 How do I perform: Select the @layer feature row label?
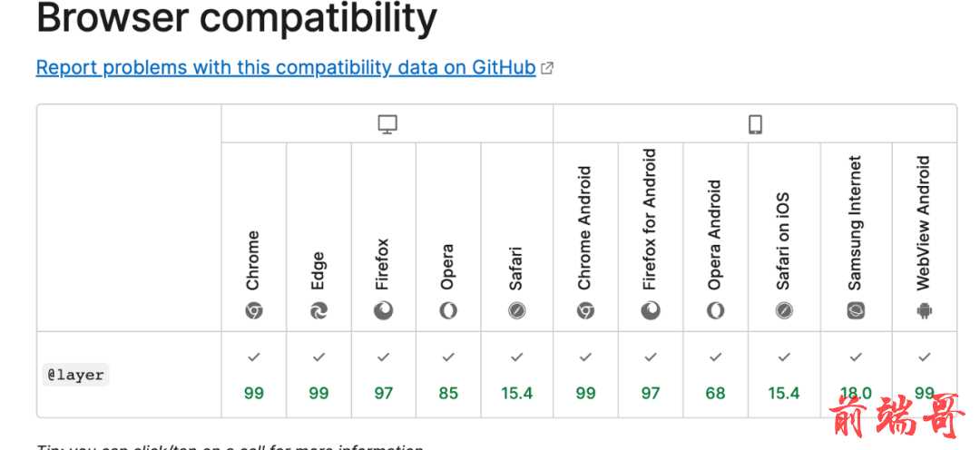(75, 375)
